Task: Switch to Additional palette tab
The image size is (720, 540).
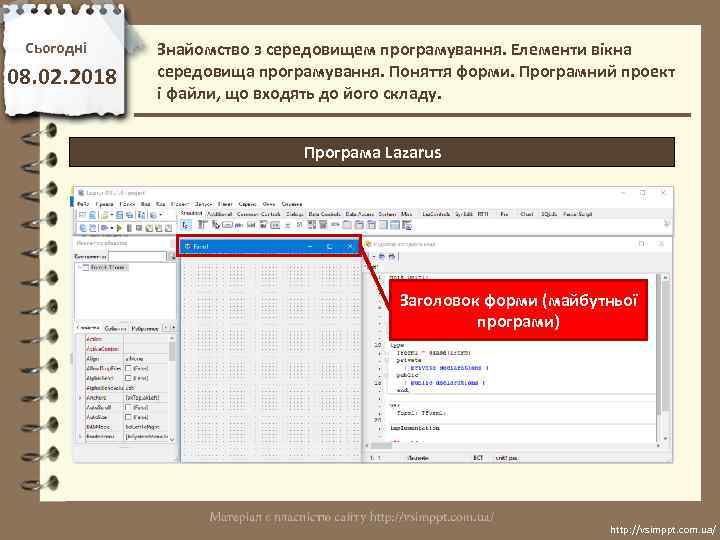Action: [x=219, y=214]
